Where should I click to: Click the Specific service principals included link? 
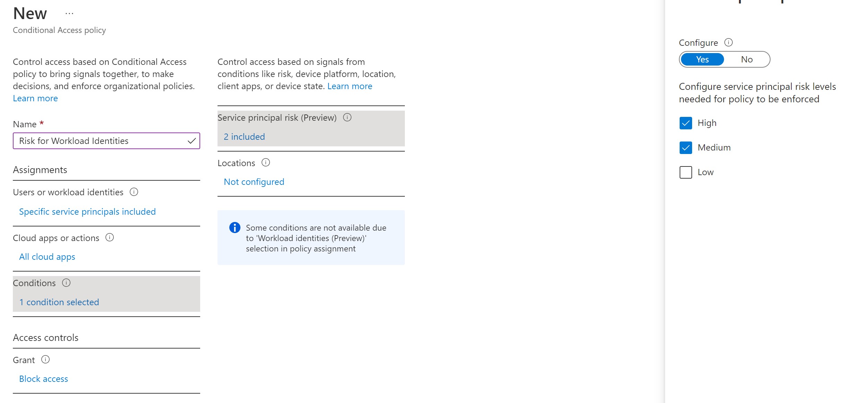tap(87, 211)
